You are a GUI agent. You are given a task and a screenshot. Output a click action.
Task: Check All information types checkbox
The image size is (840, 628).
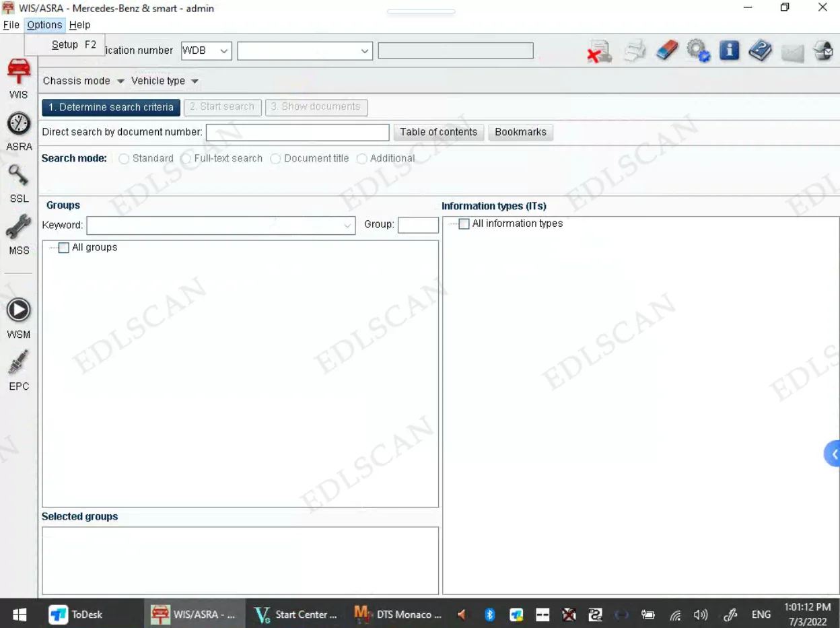coord(464,223)
